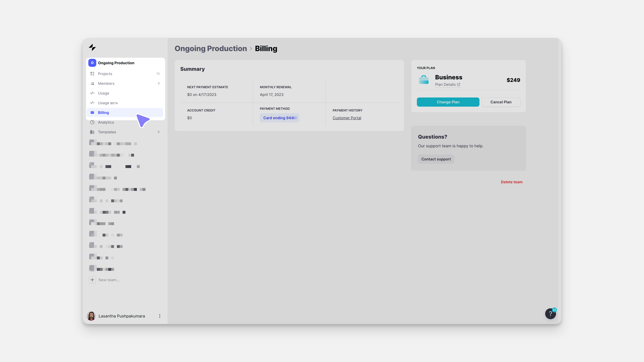Click the Projects grid icon in sidebar
This screenshot has width=644, height=362.
[92, 74]
